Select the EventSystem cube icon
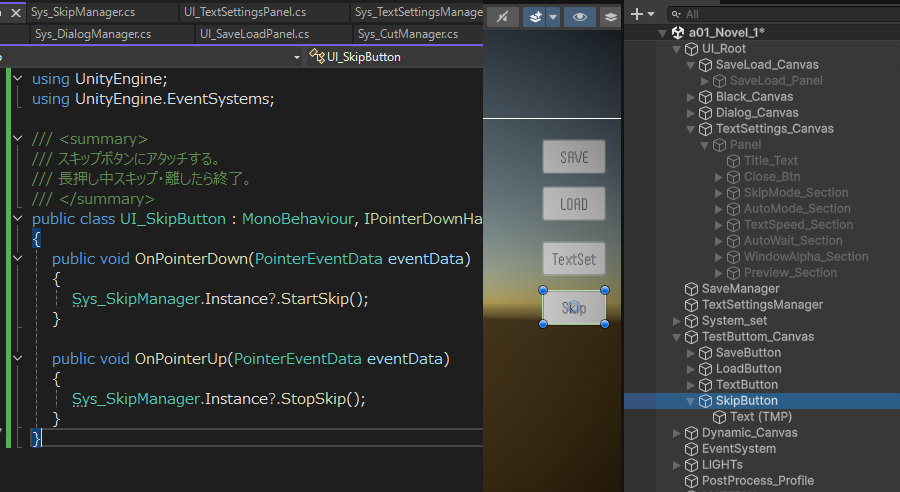The image size is (900, 492). click(691, 449)
